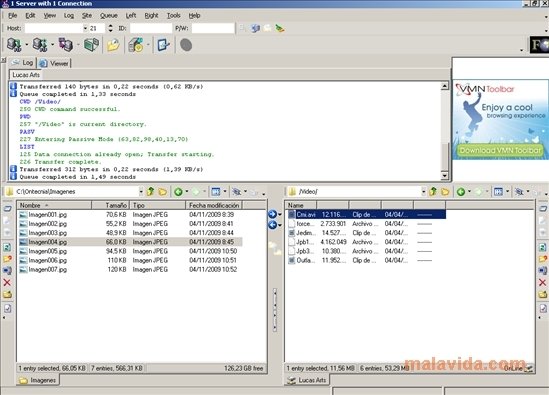This screenshot has width=549, height=395.
Task: Open dropdown beside the left transfer arrow
Action: [280, 225]
